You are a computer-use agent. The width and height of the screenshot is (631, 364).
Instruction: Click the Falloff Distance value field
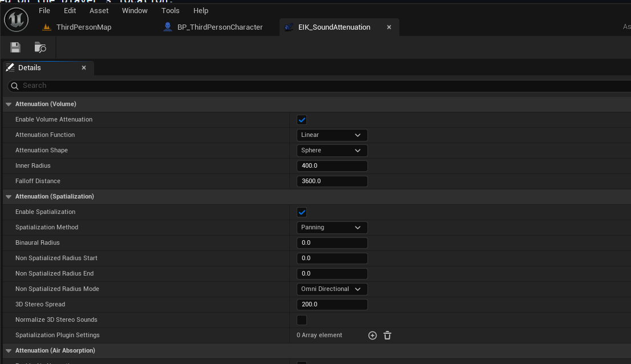point(331,181)
